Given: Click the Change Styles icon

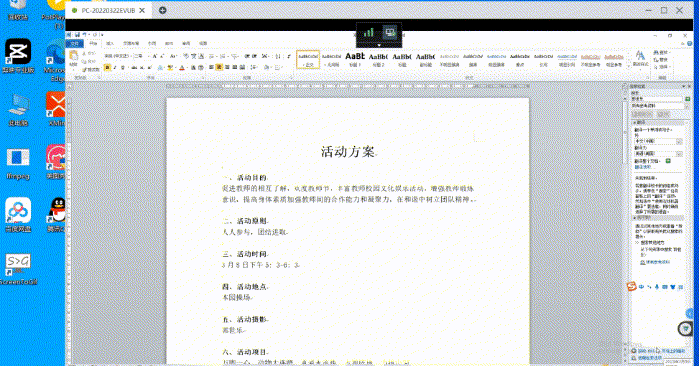Looking at the screenshot, I should pyautogui.click(x=641, y=58).
